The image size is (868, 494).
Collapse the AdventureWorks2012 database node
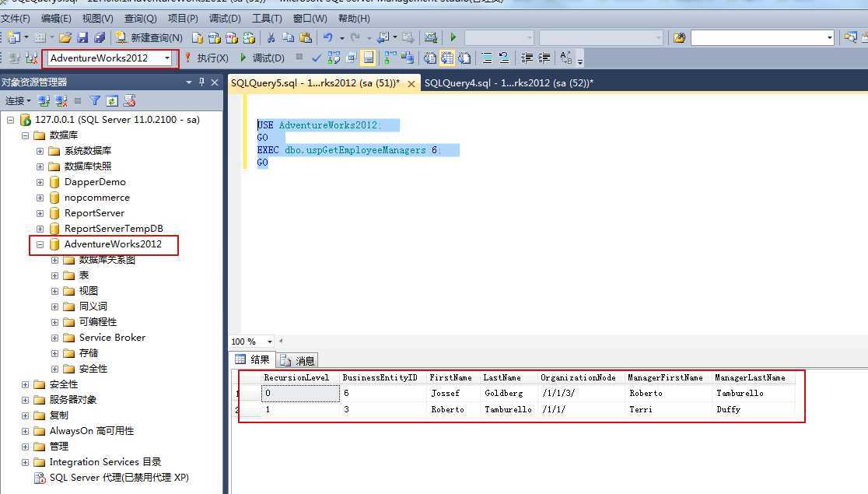pos(40,244)
